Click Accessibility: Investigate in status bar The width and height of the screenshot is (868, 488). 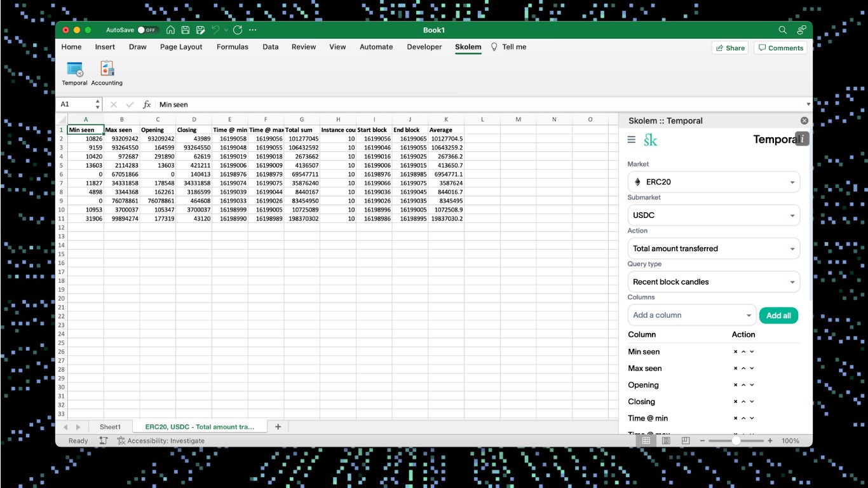tap(161, 440)
